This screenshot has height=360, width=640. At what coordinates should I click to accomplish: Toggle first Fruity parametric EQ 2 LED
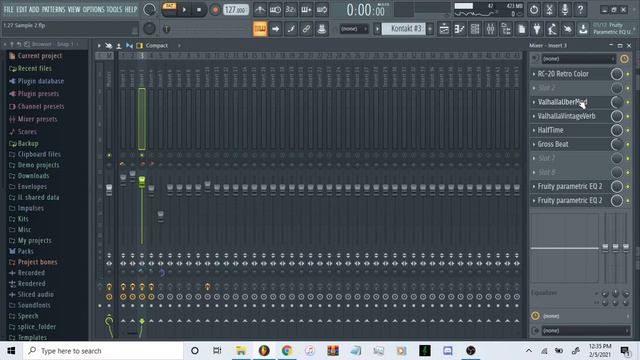point(628,187)
